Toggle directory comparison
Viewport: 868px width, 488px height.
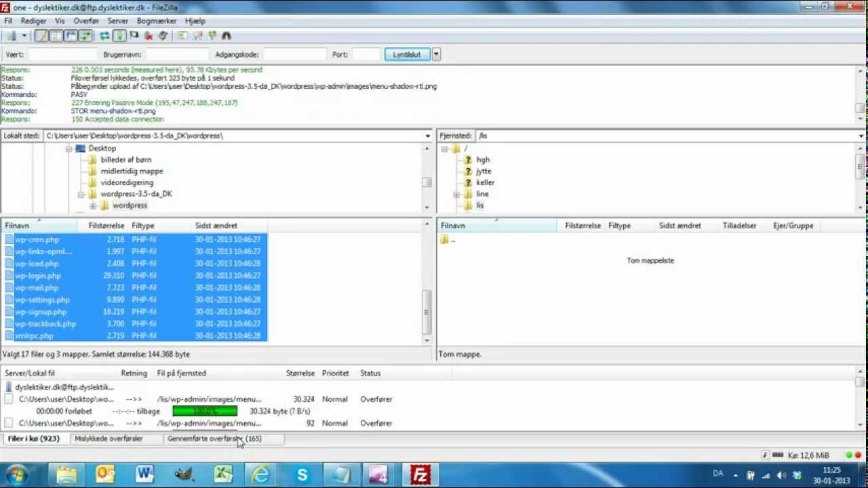pyautogui.click(x=198, y=36)
